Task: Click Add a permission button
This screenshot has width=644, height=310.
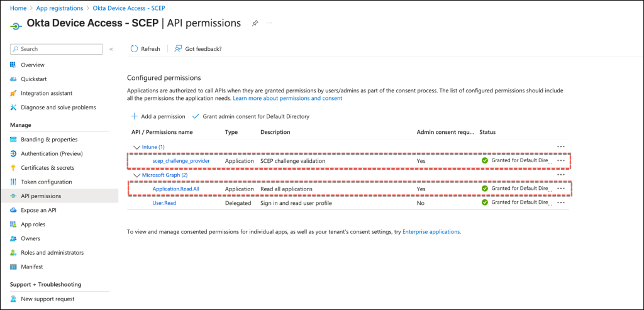Action: coord(158,116)
